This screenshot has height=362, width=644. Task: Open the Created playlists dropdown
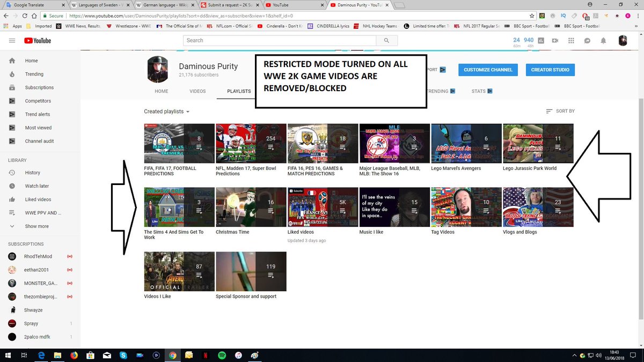[x=167, y=112]
